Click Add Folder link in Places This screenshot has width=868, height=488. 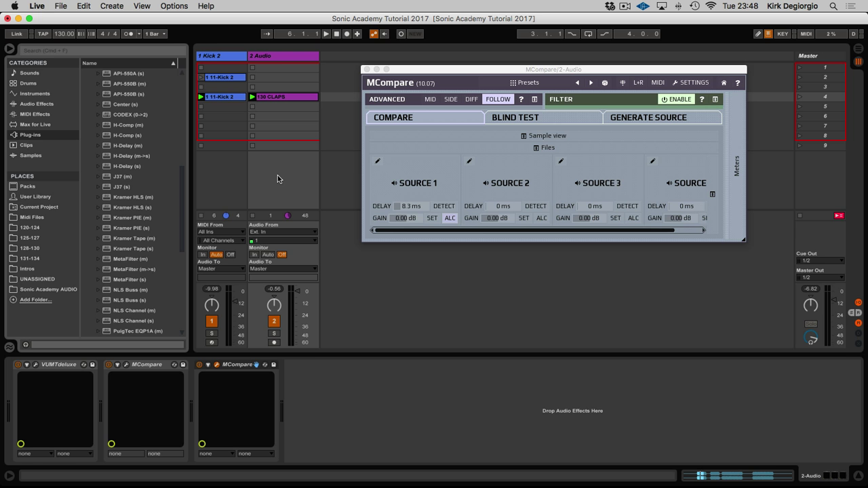click(x=36, y=300)
